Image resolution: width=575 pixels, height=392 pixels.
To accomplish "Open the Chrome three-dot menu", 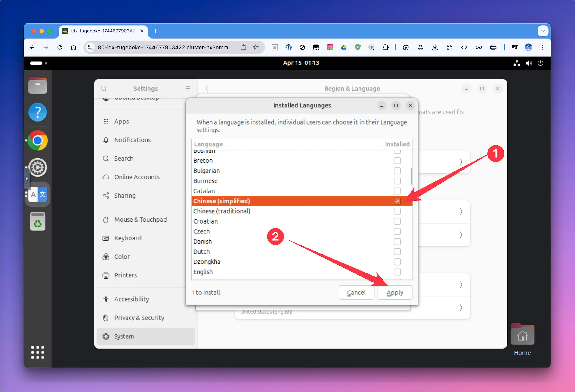I will pyautogui.click(x=542, y=47).
